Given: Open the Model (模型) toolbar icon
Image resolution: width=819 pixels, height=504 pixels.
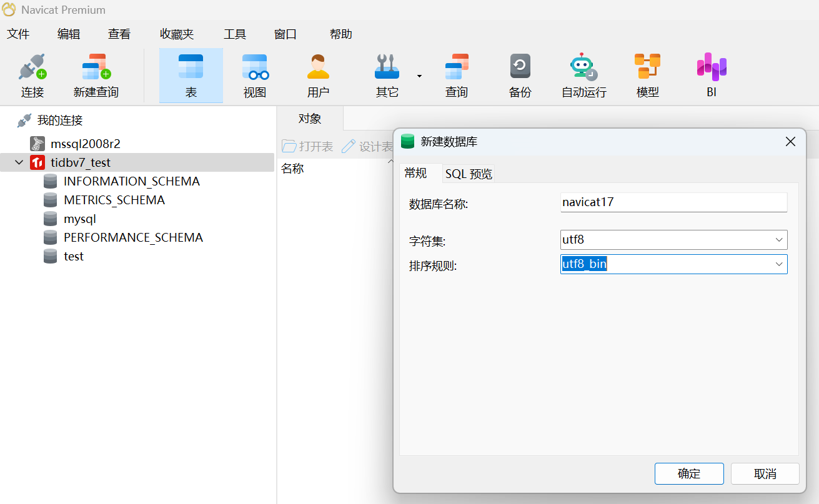Looking at the screenshot, I should (x=648, y=66).
